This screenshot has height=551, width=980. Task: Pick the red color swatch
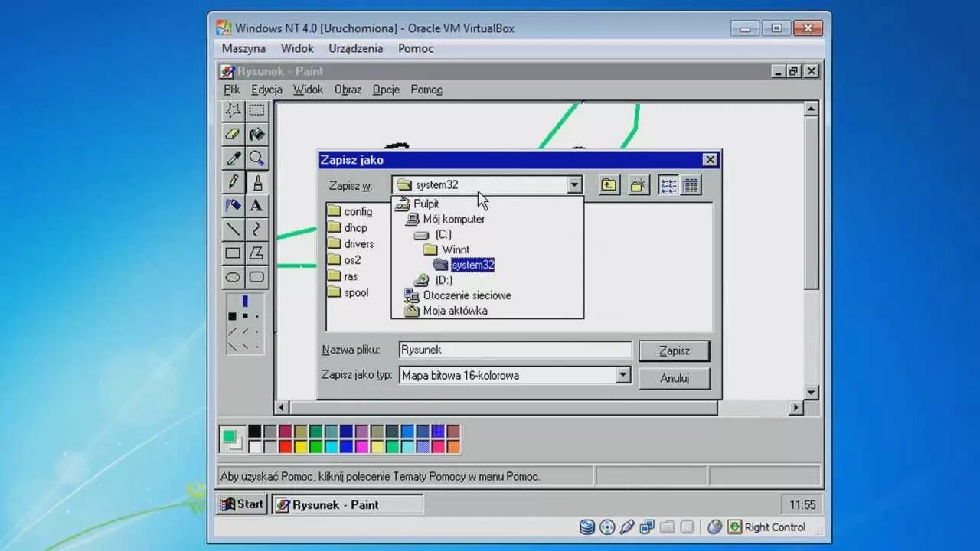point(285,446)
